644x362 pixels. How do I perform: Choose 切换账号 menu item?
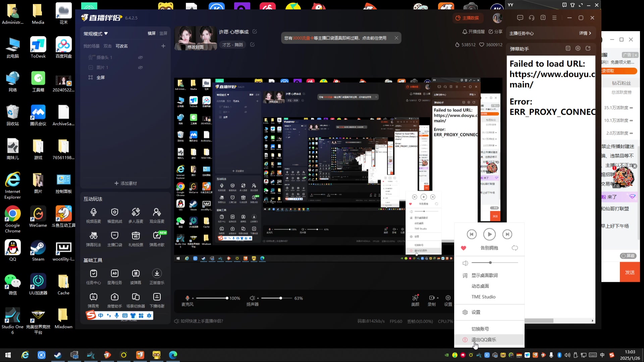[x=480, y=329]
